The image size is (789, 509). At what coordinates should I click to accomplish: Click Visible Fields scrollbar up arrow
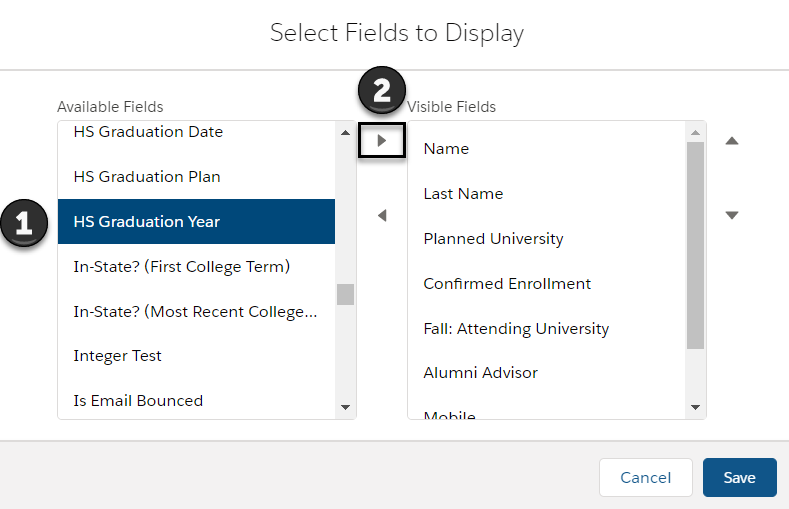click(695, 133)
